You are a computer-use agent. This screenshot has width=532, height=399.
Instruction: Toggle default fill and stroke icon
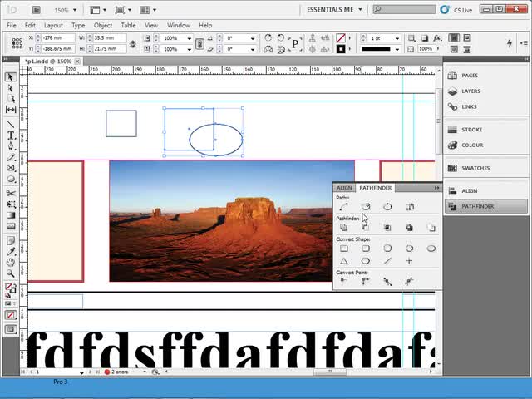pyautogui.click(x=7, y=296)
